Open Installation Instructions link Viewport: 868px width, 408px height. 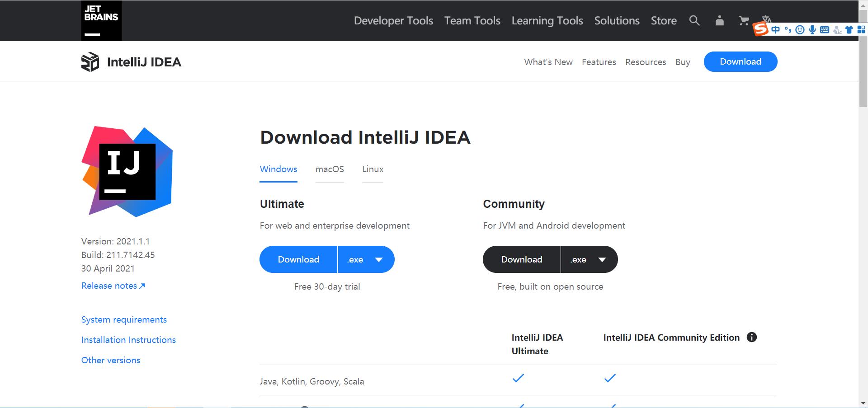pyautogui.click(x=128, y=340)
